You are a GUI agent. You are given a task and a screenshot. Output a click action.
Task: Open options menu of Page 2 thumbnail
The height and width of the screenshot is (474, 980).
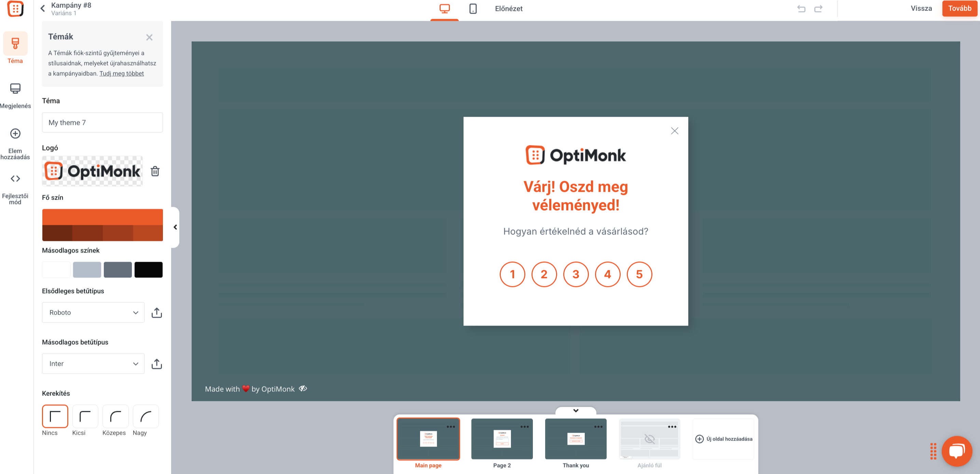525,427
